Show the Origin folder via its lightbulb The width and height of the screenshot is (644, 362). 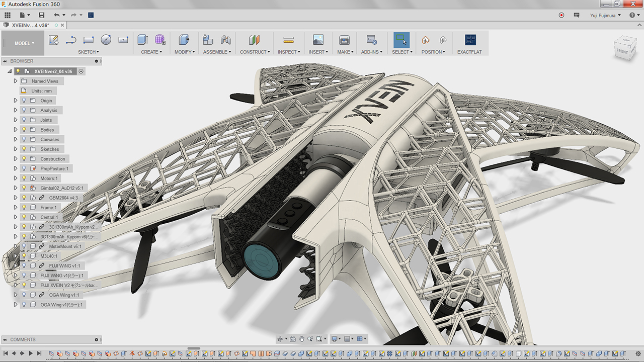click(24, 101)
